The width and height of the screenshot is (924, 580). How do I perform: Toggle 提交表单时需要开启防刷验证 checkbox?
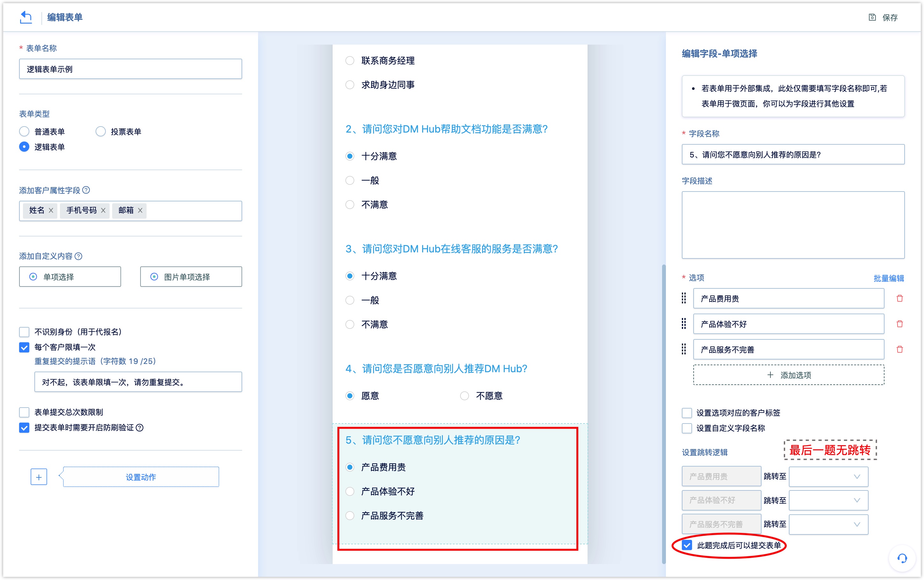(x=24, y=428)
